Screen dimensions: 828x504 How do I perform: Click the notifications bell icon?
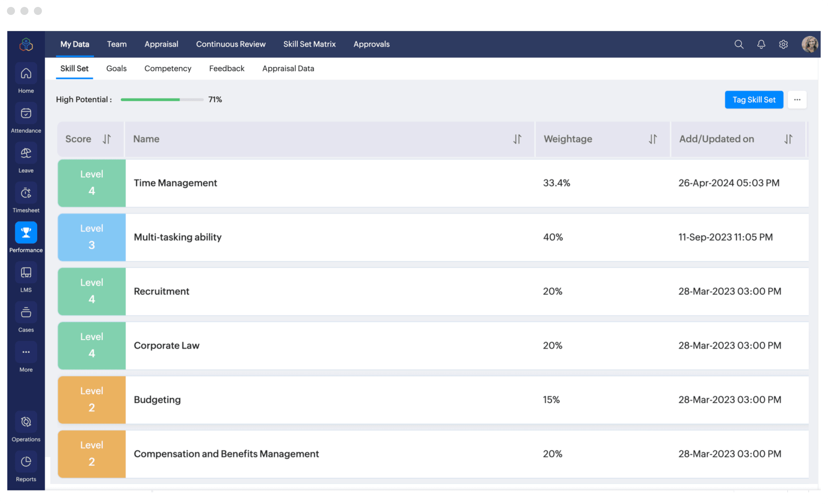point(761,44)
